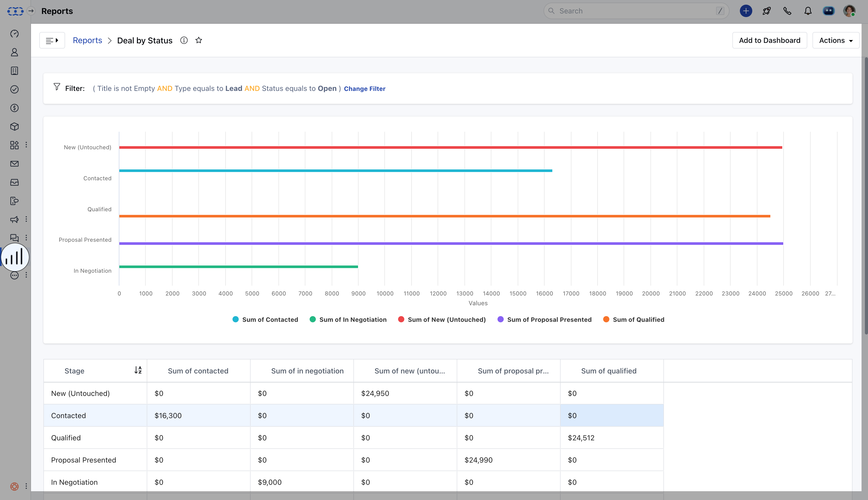Viewport: 868px width, 500px height.
Task: Open Contacts person icon in sidebar
Action: click(14, 52)
